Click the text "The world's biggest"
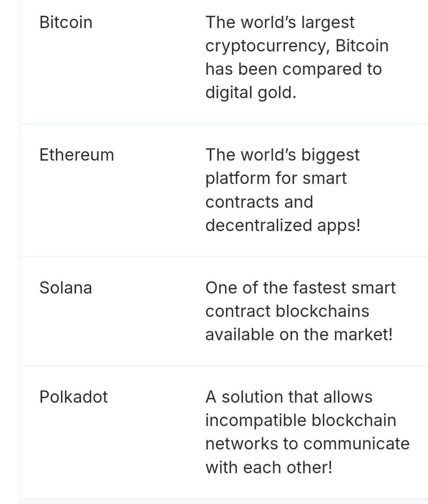The image size is (428, 504). pos(282,155)
